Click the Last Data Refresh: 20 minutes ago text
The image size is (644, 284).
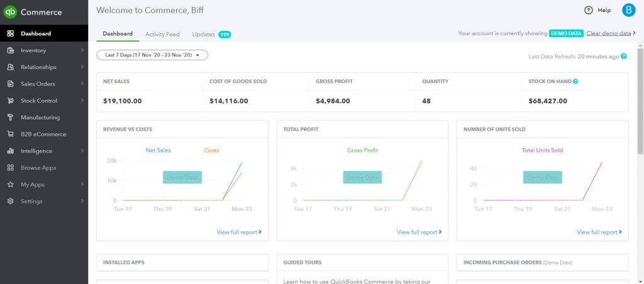[x=574, y=57]
